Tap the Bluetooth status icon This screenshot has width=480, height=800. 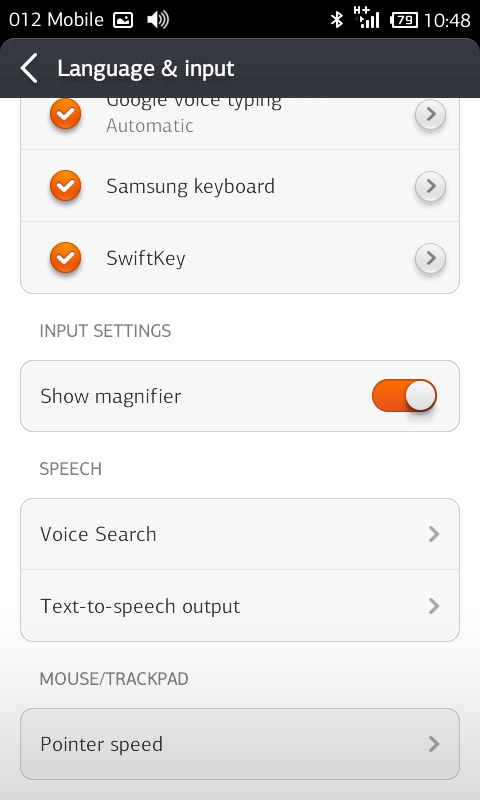[x=337, y=20]
